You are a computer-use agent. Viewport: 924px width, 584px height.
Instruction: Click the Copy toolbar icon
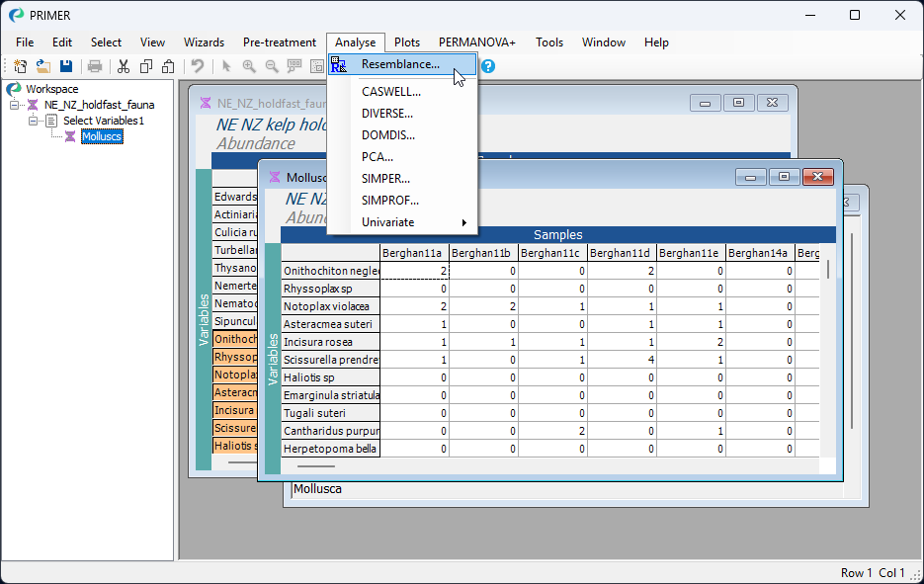[146, 66]
